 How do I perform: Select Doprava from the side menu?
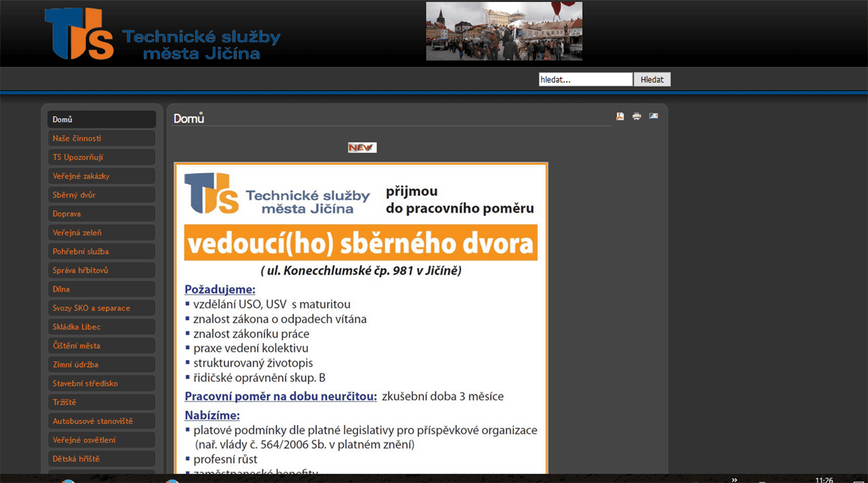tap(102, 214)
